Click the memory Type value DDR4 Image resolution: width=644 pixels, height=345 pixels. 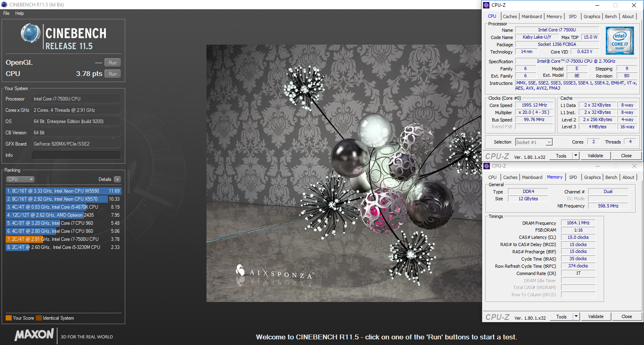528,192
